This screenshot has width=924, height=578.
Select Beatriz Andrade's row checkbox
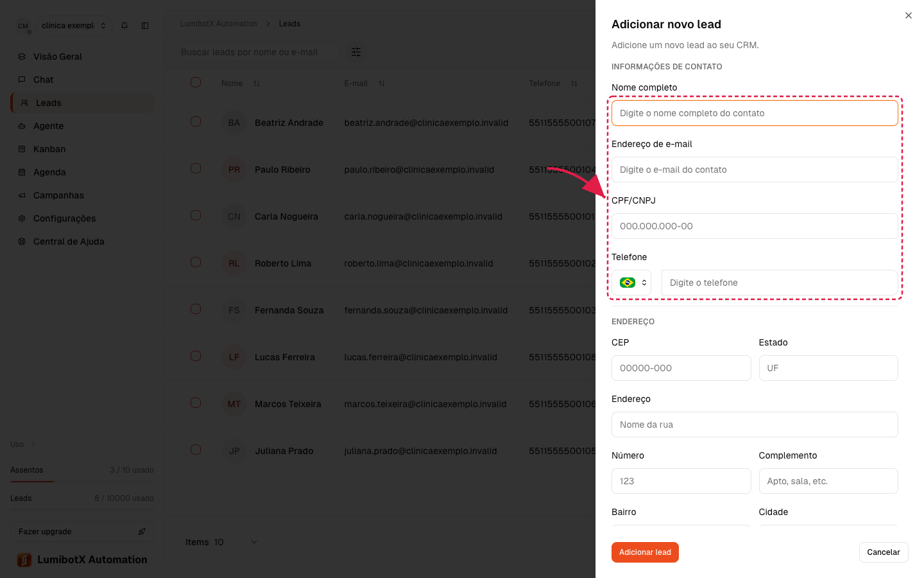(196, 121)
